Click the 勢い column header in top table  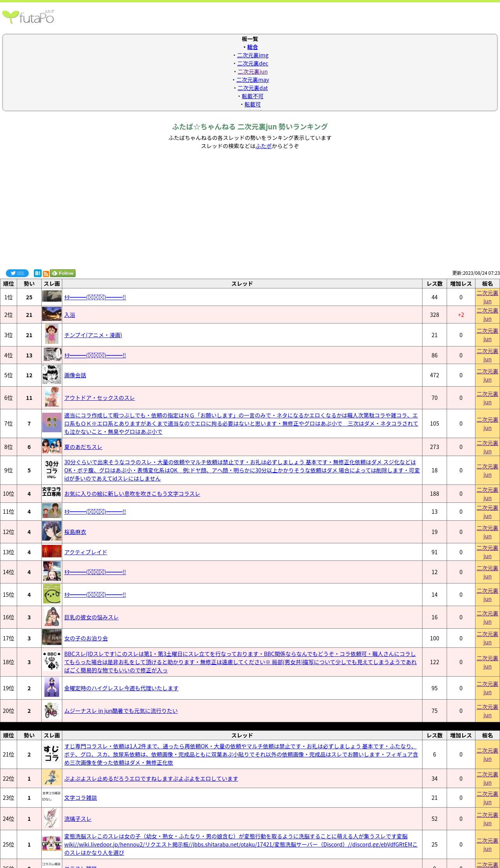pyautogui.click(x=29, y=284)
